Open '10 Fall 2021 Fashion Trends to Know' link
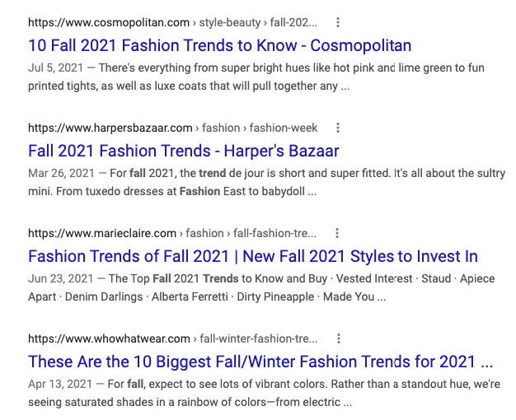 219,45
